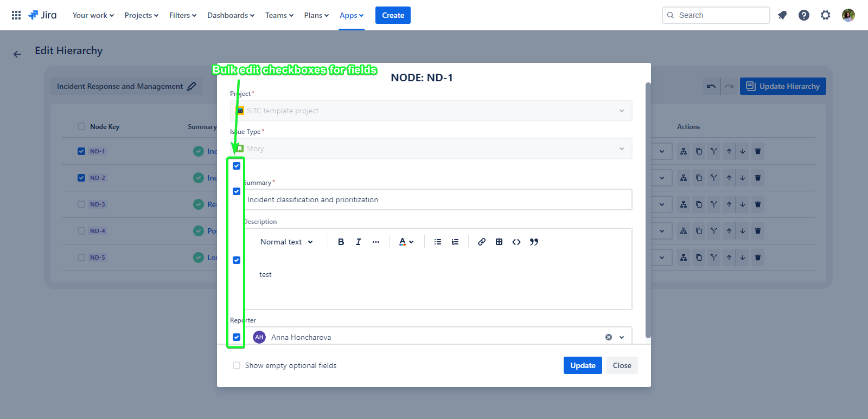Insert a bullet list in description

click(437, 242)
